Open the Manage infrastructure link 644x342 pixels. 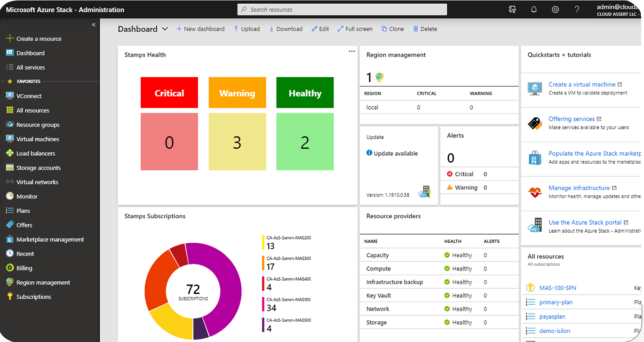[x=579, y=188]
